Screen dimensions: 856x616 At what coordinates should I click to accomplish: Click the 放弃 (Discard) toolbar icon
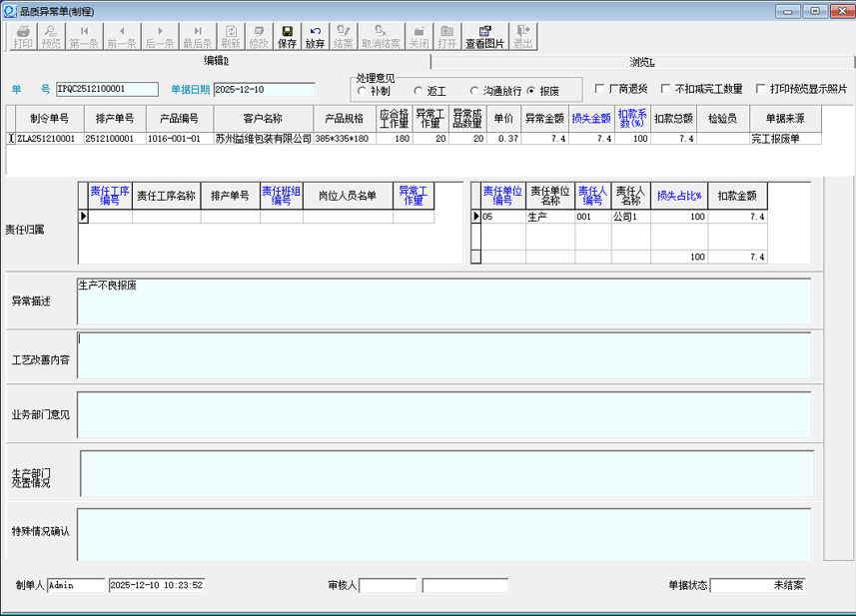pyautogui.click(x=315, y=37)
